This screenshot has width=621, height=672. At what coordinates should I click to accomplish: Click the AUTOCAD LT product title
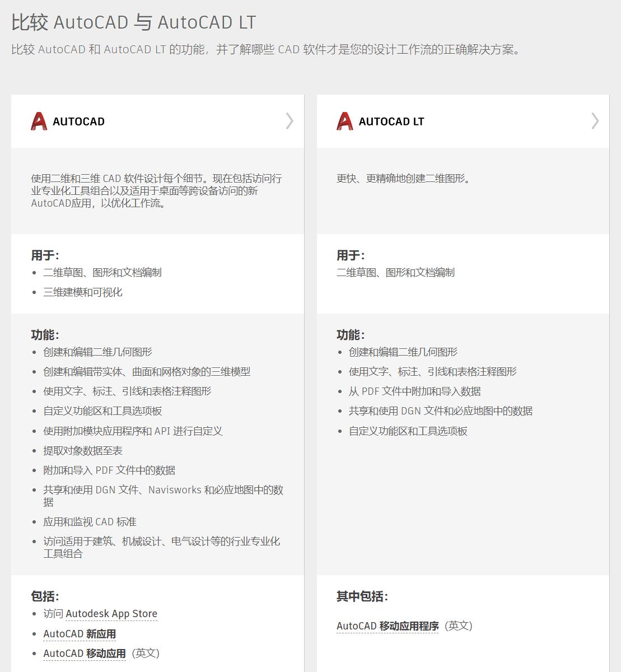pyautogui.click(x=391, y=122)
